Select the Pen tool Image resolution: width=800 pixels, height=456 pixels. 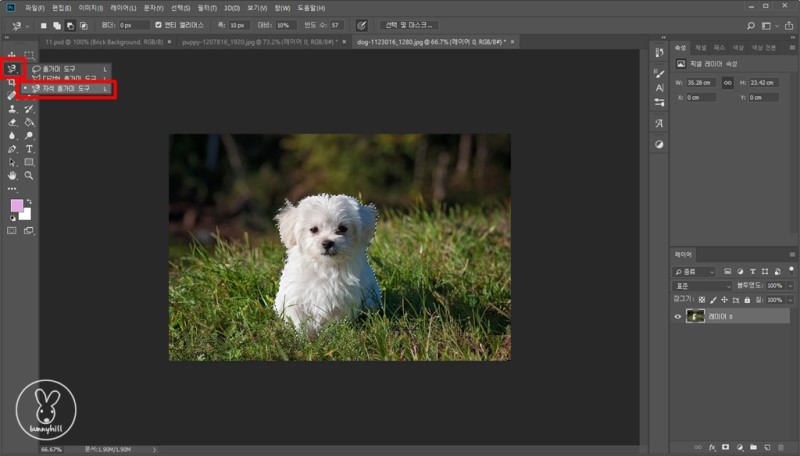click(12, 148)
